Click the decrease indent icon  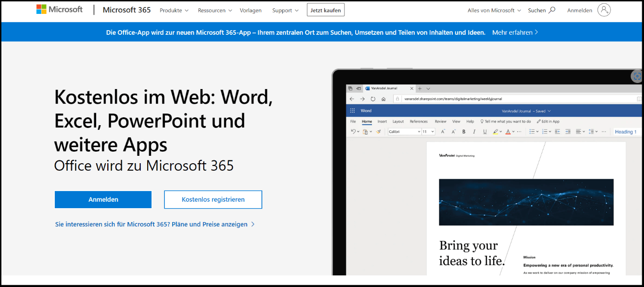tap(557, 132)
